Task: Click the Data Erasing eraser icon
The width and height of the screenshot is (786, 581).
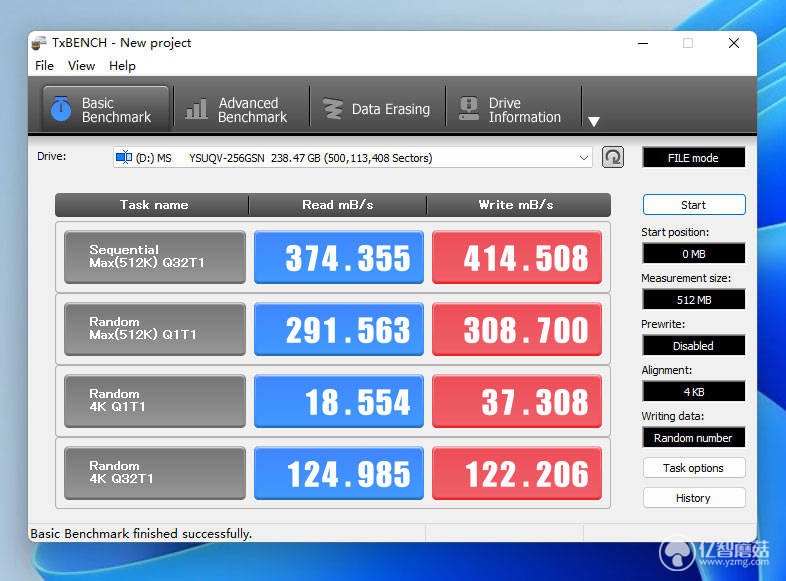Action: click(x=332, y=109)
